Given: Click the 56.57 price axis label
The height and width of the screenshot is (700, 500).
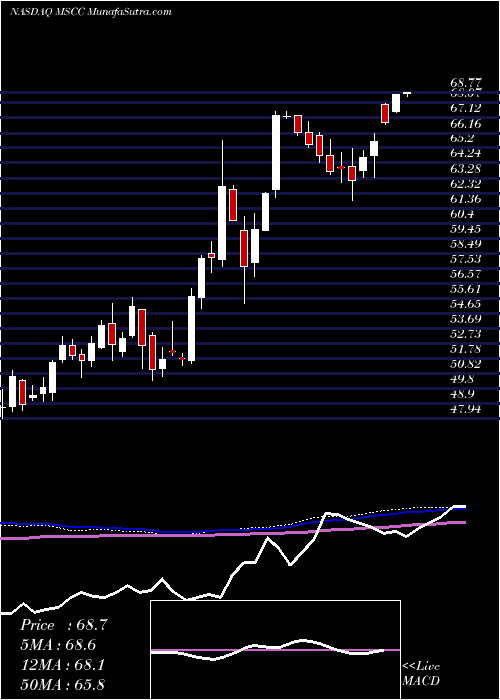Looking at the screenshot, I should (x=466, y=274).
